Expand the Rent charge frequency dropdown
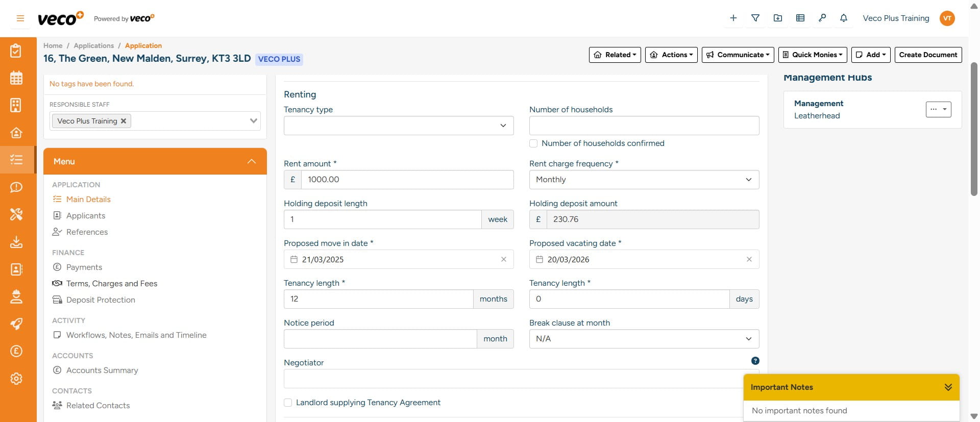 coord(644,180)
